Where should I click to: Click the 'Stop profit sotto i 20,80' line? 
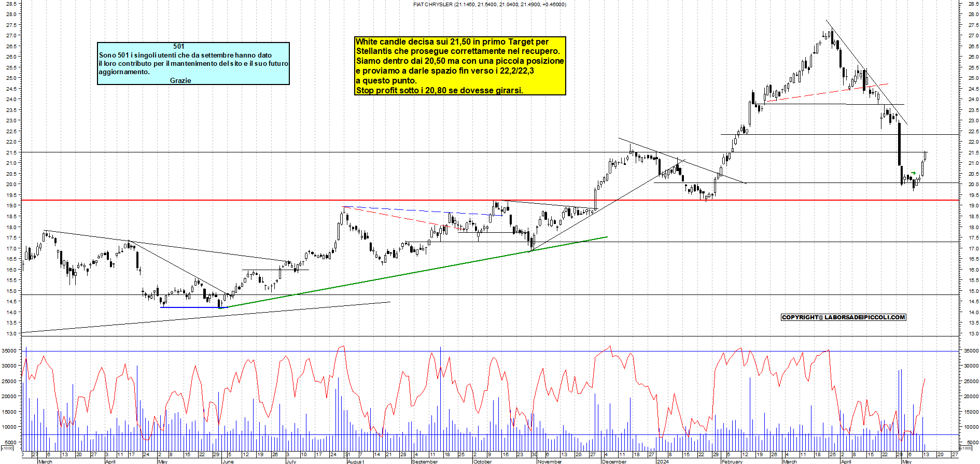tap(439, 90)
